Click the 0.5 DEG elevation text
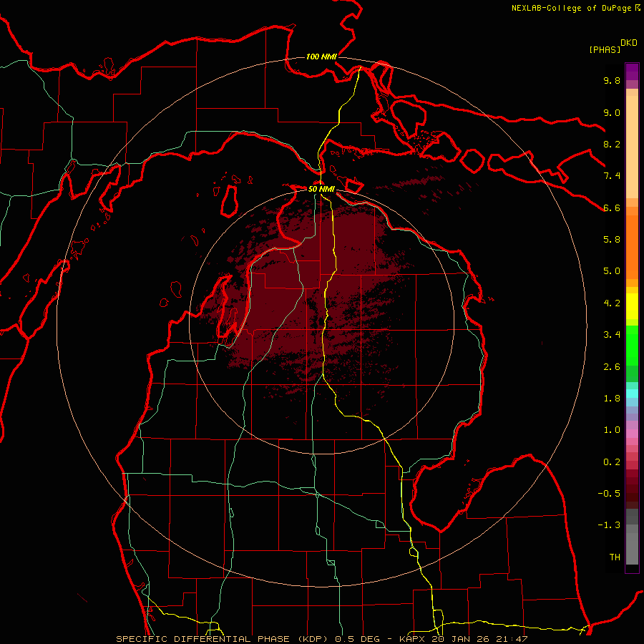The image size is (644, 644). tap(357, 639)
